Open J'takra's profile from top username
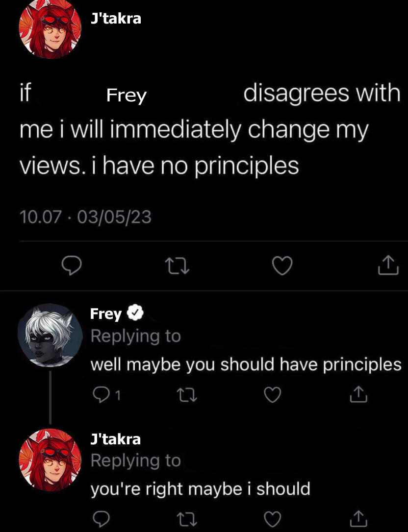Image resolution: width=408 pixels, height=532 pixels. click(116, 19)
